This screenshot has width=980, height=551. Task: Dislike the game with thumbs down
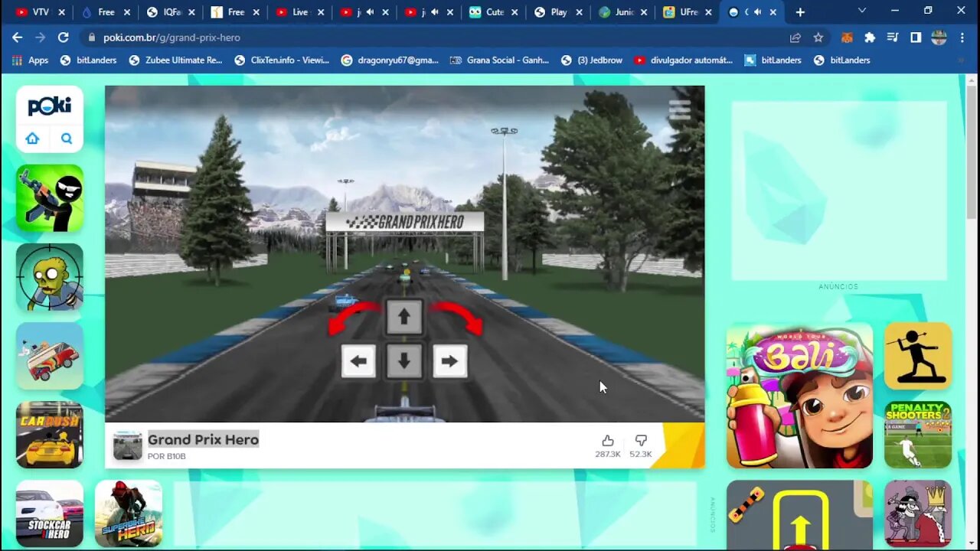[641, 440]
